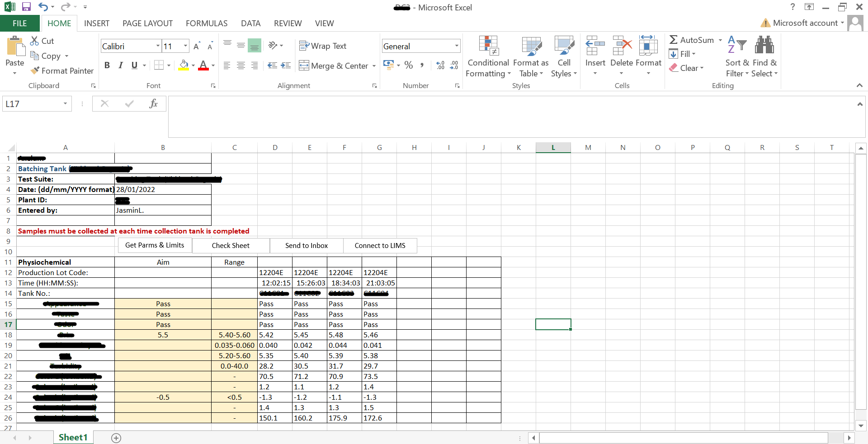
Task: Click the Get Parms & Limits button
Action: (x=155, y=245)
